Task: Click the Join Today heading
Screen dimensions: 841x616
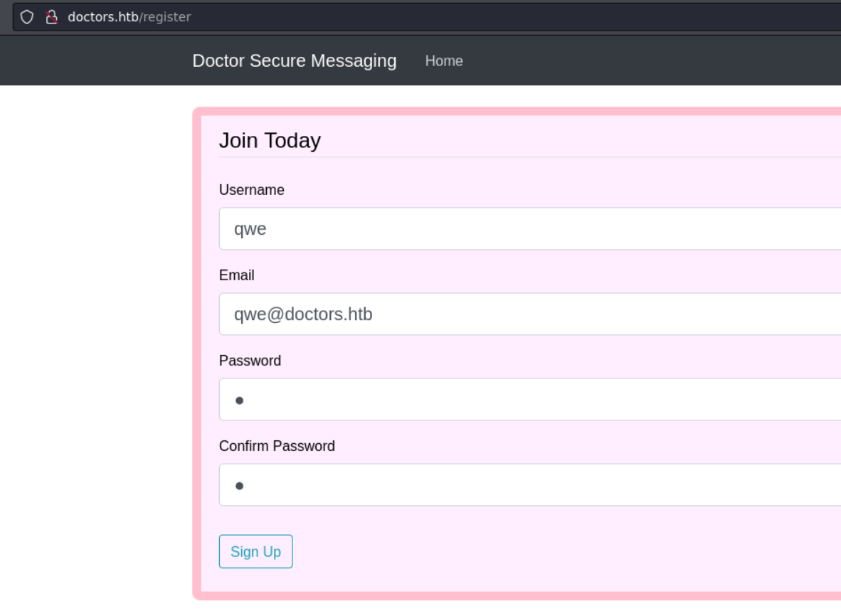Action: point(270,140)
